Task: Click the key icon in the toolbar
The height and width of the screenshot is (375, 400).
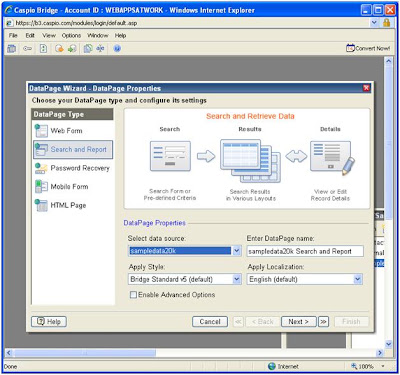Action: point(27,49)
